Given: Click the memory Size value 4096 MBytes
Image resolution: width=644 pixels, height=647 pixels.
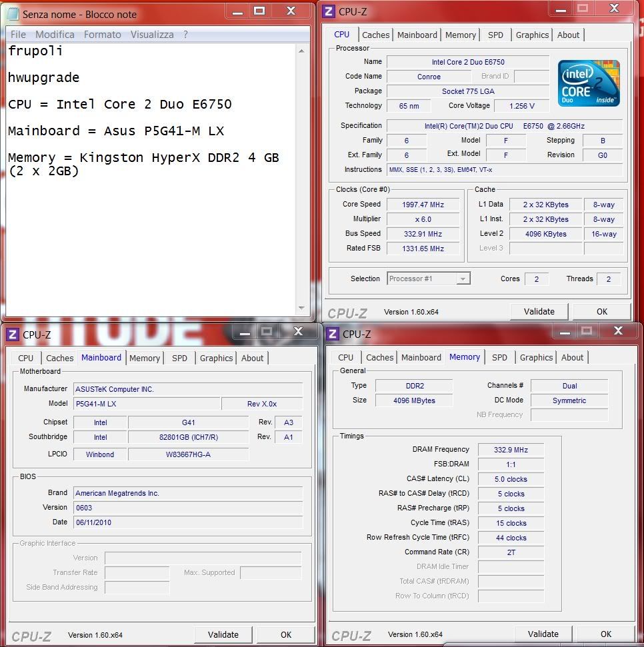Looking at the screenshot, I should (x=414, y=400).
